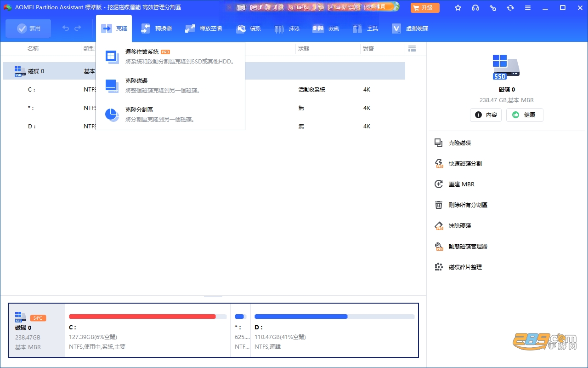Click the 狀態 column header
Viewport: 588px width, 368px height.
pyautogui.click(x=304, y=49)
